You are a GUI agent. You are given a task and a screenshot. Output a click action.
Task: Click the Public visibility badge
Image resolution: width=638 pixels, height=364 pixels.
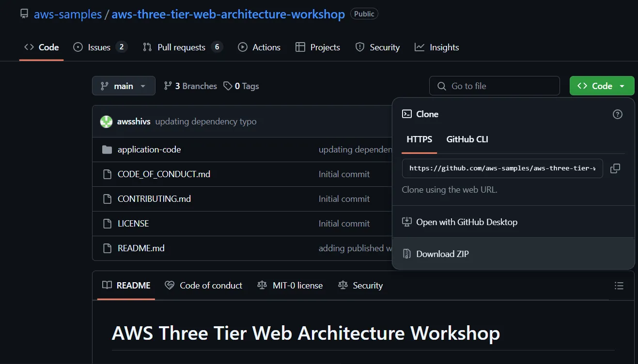[x=364, y=14]
